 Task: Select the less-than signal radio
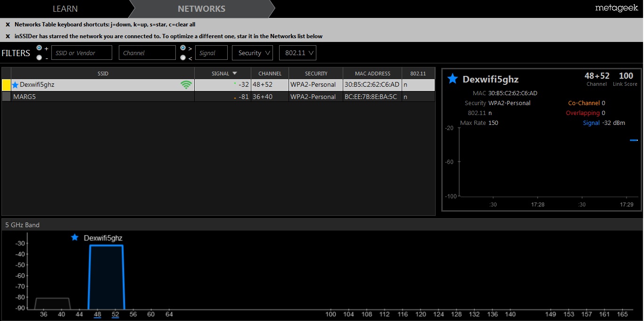183,58
